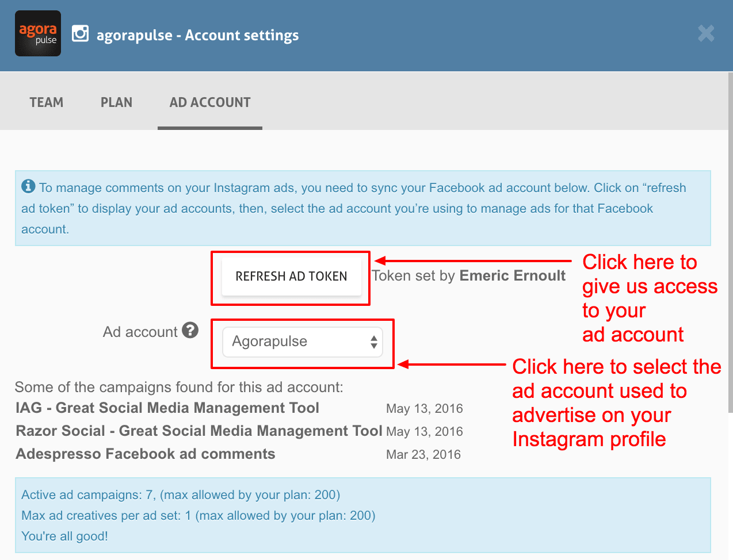Image resolution: width=733 pixels, height=560 pixels.
Task: Click the info icon in blue notice
Action: click(28, 186)
